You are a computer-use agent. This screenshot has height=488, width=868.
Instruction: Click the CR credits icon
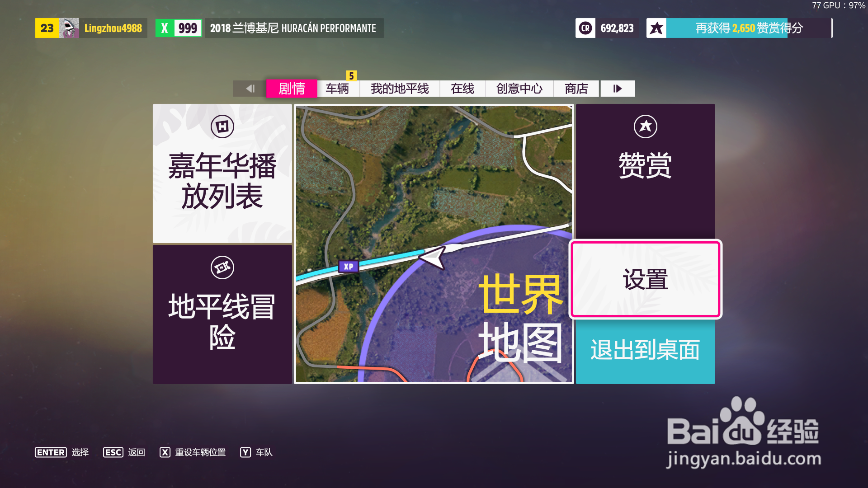click(x=585, y=28)
